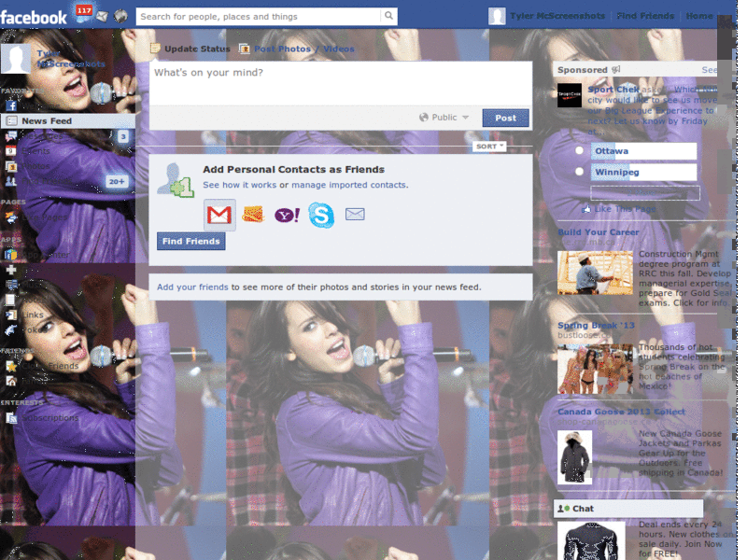Select the Ottawa poll radio button
The height and width of the screenshot is (560, 747).
579,150
